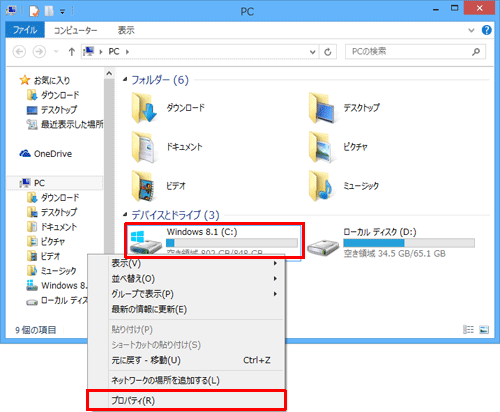
Task: Switch to details view in the status bar
Action: pyautogui.click(x=468, y=330)
